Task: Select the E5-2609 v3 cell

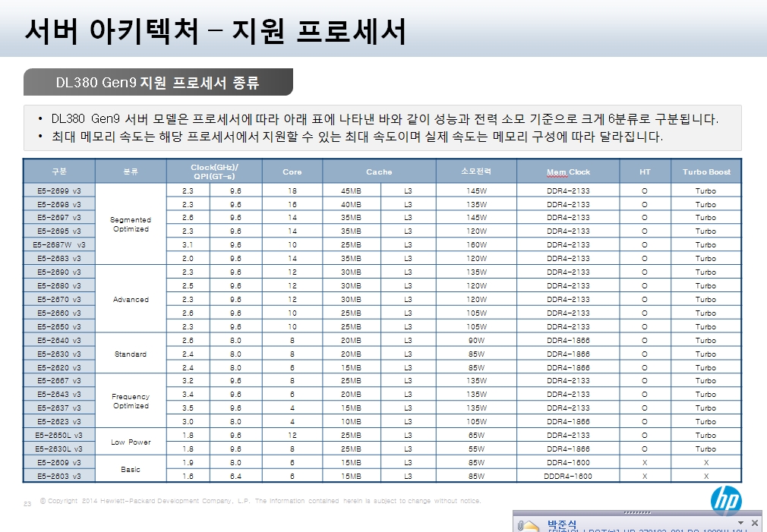Action: 59,463
